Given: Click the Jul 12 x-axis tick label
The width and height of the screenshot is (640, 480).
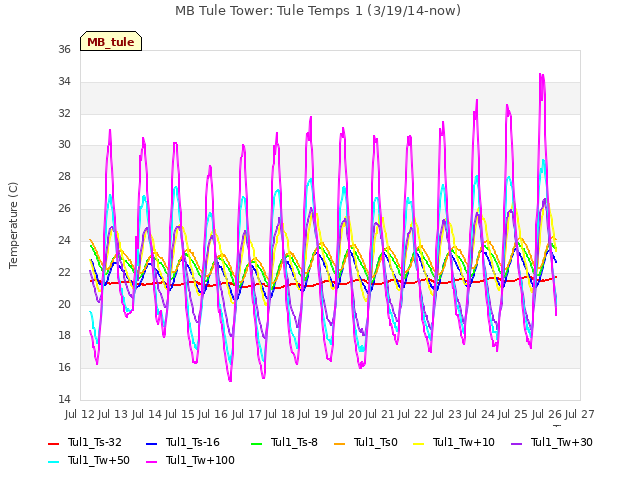Looking at the screenshot, I should coord(81,414).
